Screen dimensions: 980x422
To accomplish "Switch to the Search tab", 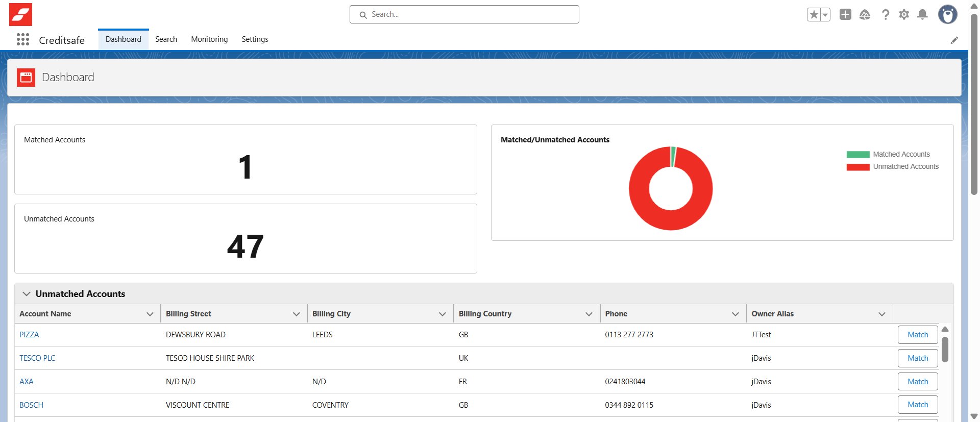I will point(166,39).
